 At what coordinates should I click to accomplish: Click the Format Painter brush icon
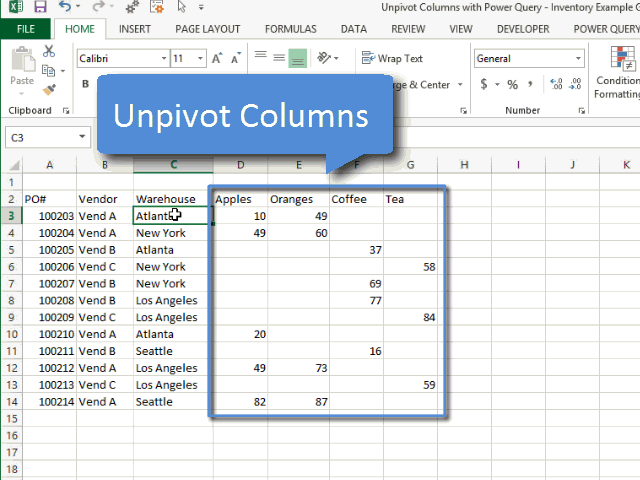click(49, 89)
